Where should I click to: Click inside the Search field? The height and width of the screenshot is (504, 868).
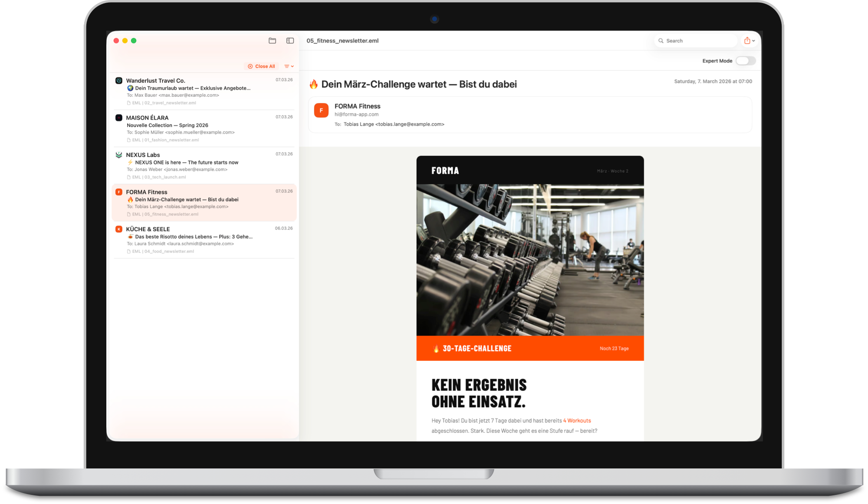click(694, 40)
